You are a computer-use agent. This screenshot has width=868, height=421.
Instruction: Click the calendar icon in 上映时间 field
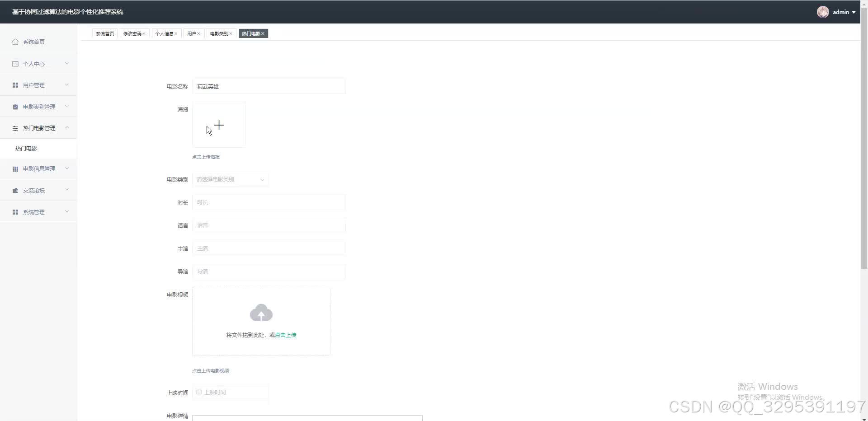coord(199,392)
